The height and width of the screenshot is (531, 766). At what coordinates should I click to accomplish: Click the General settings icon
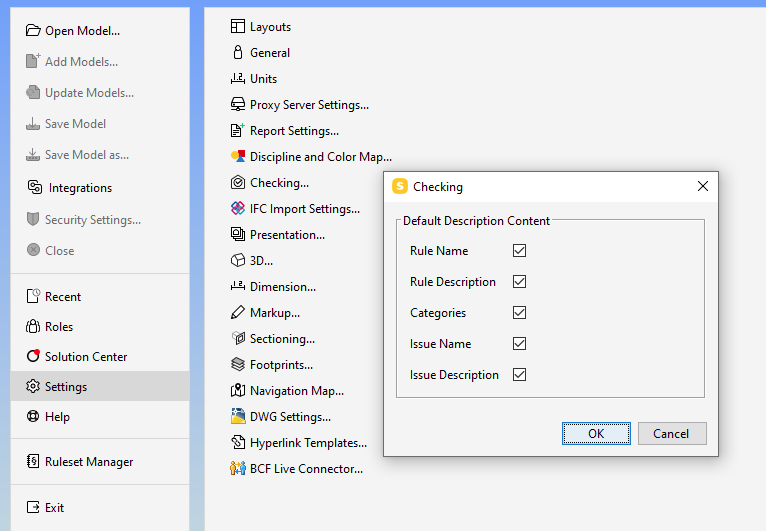(x=237, y=52)
